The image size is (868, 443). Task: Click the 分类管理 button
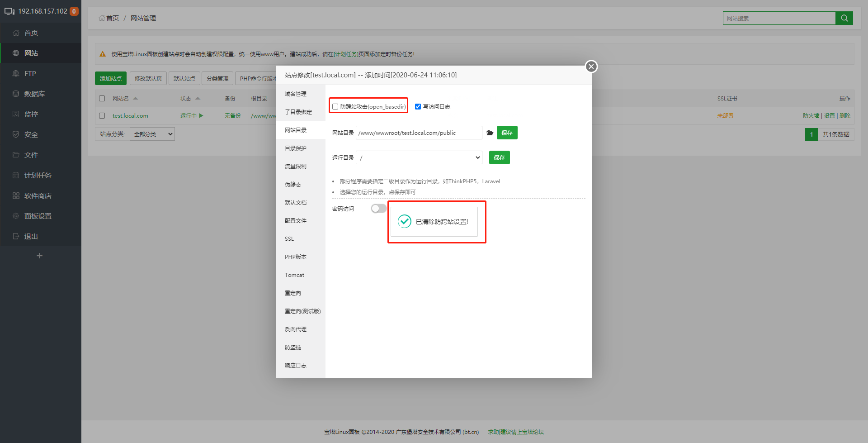click(217, 78)
